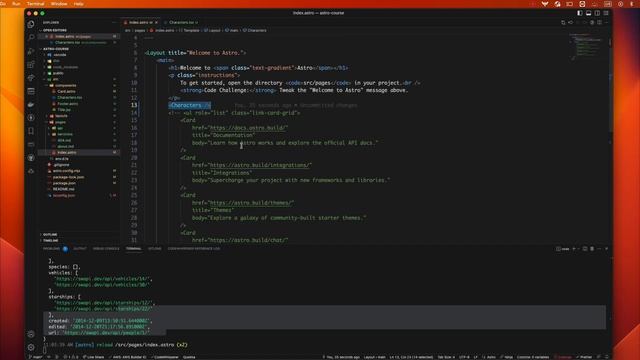Open .gitignore in the file tree
Screen dimensions: 640x360
click(x=61, y=165)
